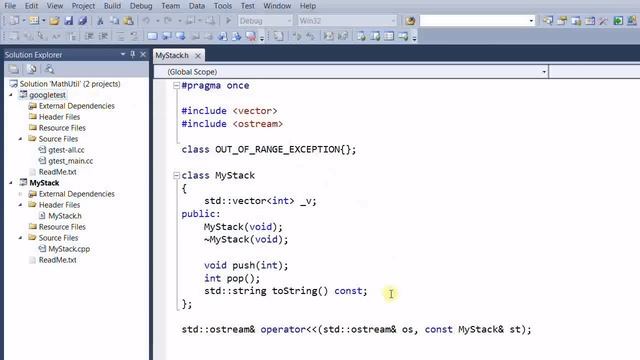Screen dimensions: 640x360
Task: Click the Uncomment Lines icon
Action: coord(134,36)
